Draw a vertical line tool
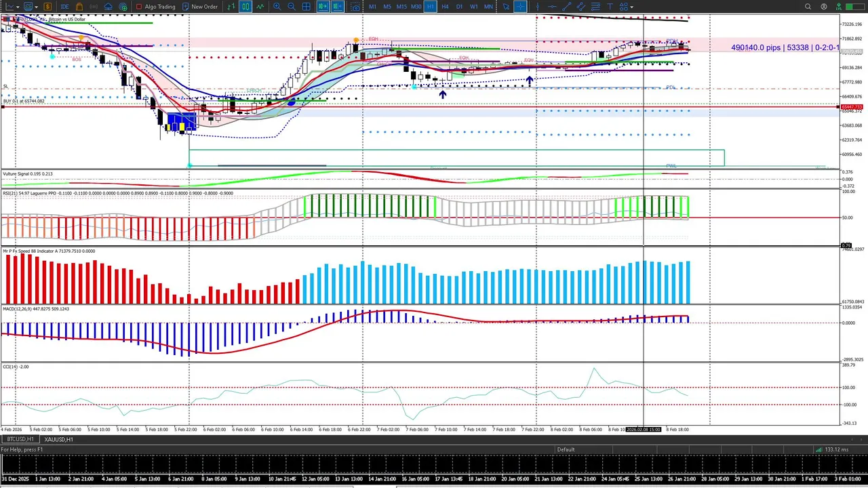The height and width of the screenshot is (488, 868). [x=538, y=7]
